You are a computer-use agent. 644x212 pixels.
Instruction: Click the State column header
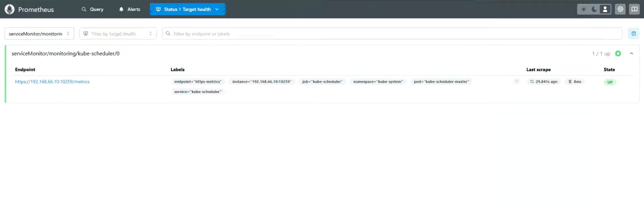609,70
